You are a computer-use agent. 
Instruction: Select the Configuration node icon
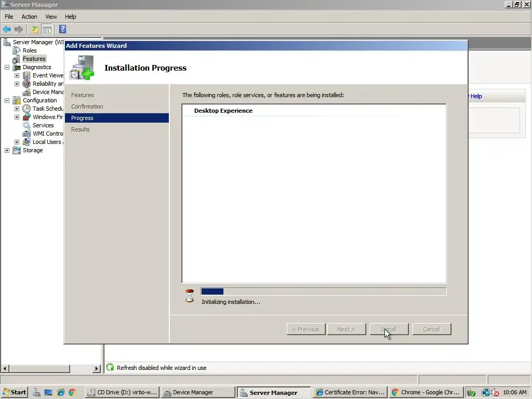[17, 100]
